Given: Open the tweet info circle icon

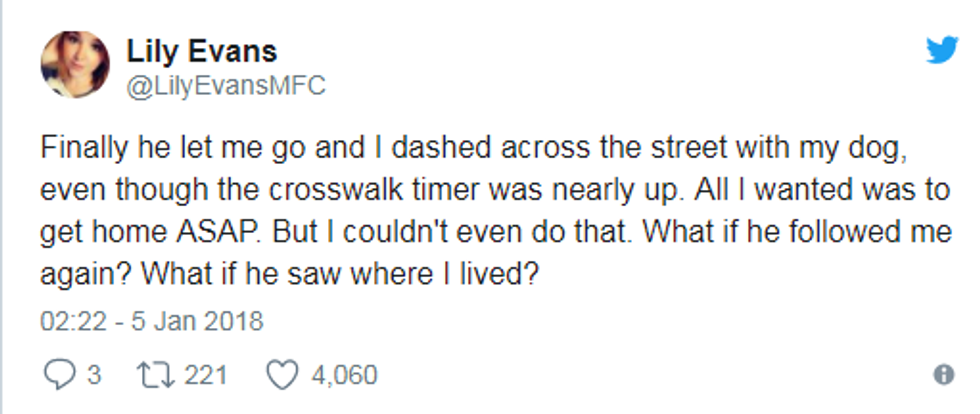Looking at the screenshot, I should coord(944,375).
